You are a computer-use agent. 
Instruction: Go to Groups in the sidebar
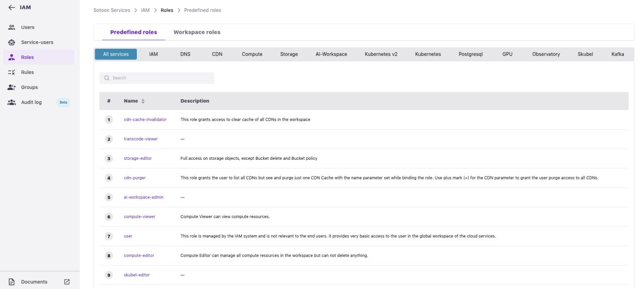[29, 87]
